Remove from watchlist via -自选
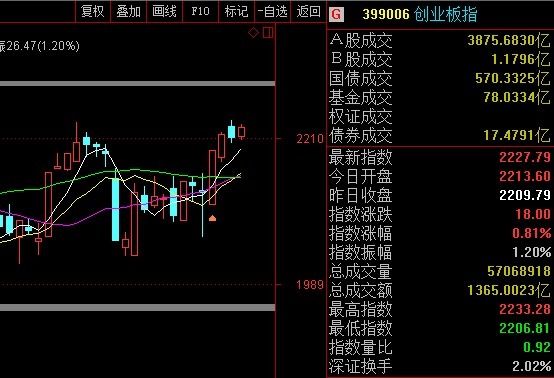 point(272,11)
